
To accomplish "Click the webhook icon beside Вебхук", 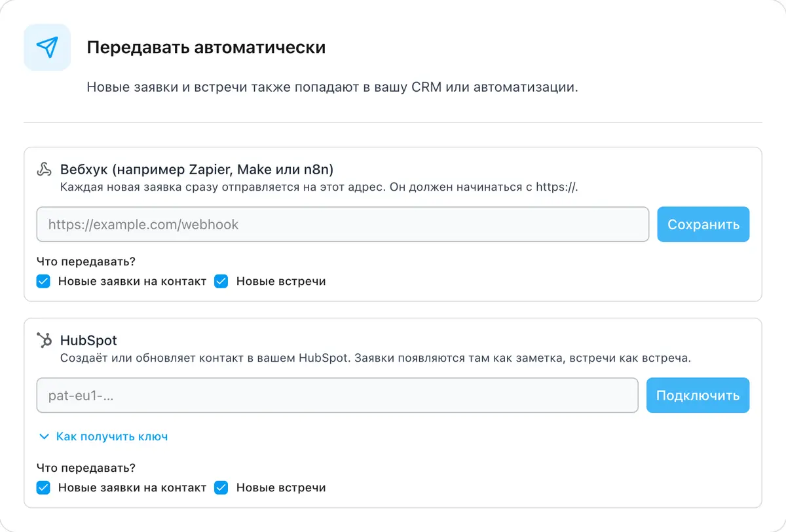I will coord(44,170).
